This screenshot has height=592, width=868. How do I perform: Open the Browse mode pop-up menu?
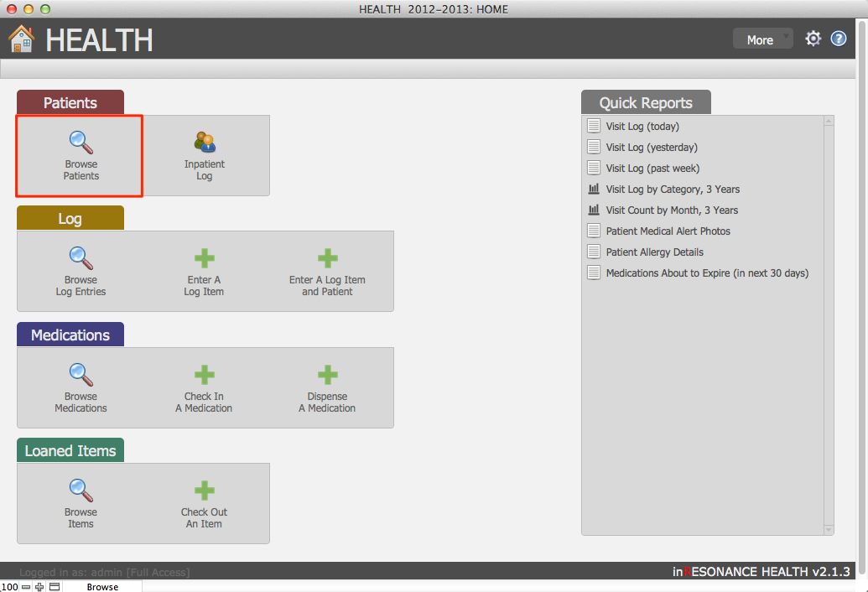point(102,587)
